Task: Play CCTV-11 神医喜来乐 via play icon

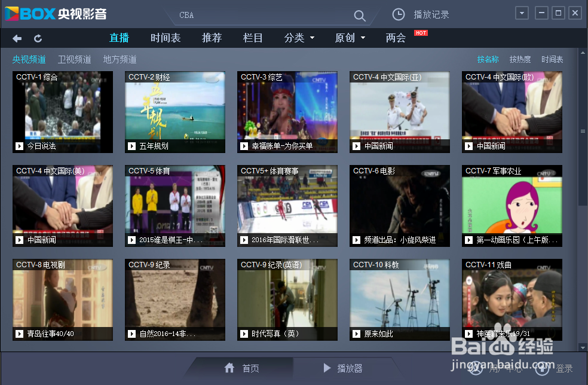Action: pyautogui.click(x=468, y=334)
